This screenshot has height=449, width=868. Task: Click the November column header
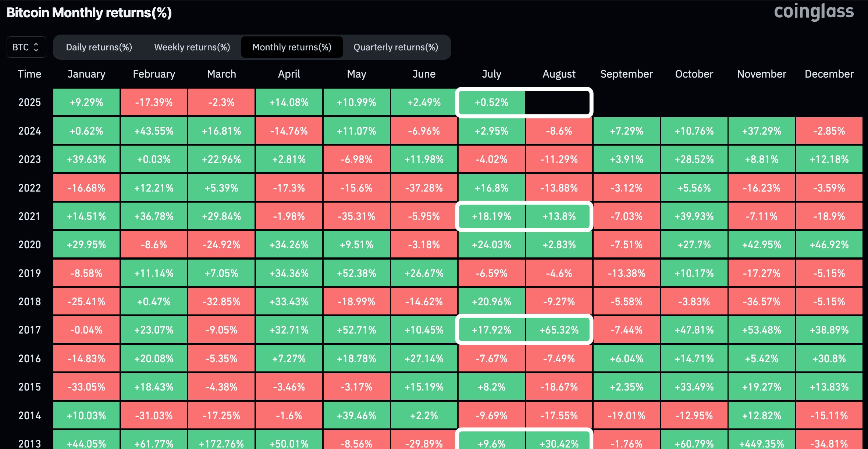(762, 74)
